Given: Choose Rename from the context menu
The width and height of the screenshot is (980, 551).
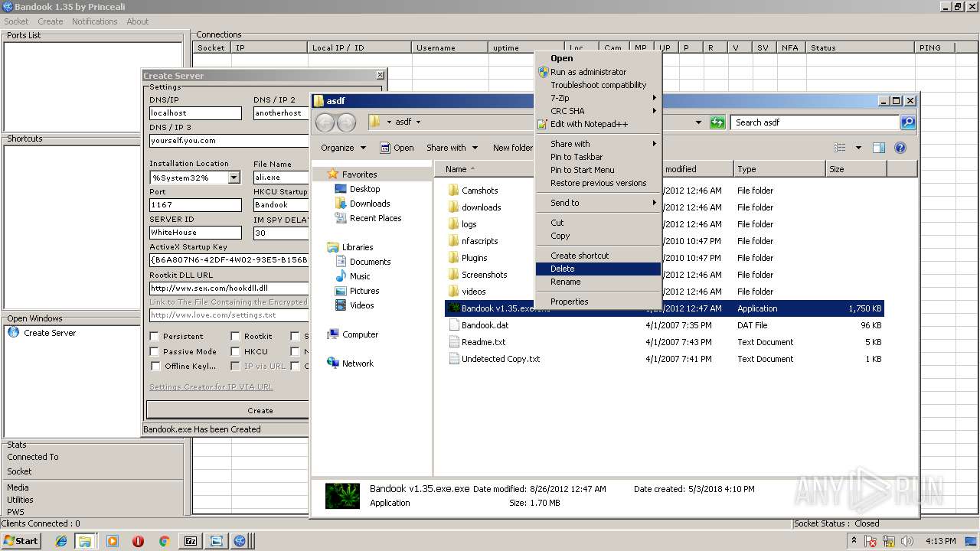Looking at the screenshot, I should pos(599,282).
